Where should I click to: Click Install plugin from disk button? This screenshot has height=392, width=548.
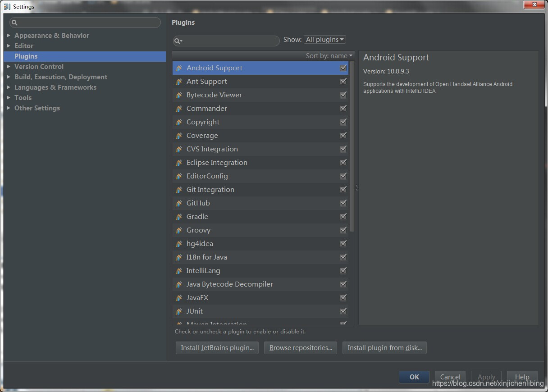tap(384, 348)
